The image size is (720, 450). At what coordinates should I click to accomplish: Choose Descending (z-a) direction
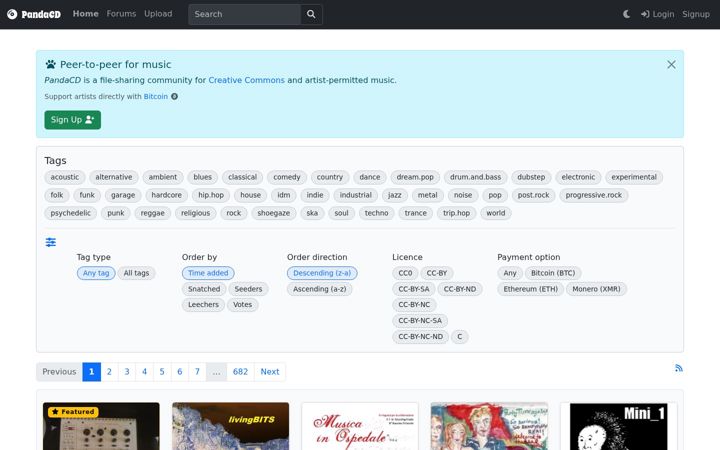pyautogui.click(x=322, y=273)
